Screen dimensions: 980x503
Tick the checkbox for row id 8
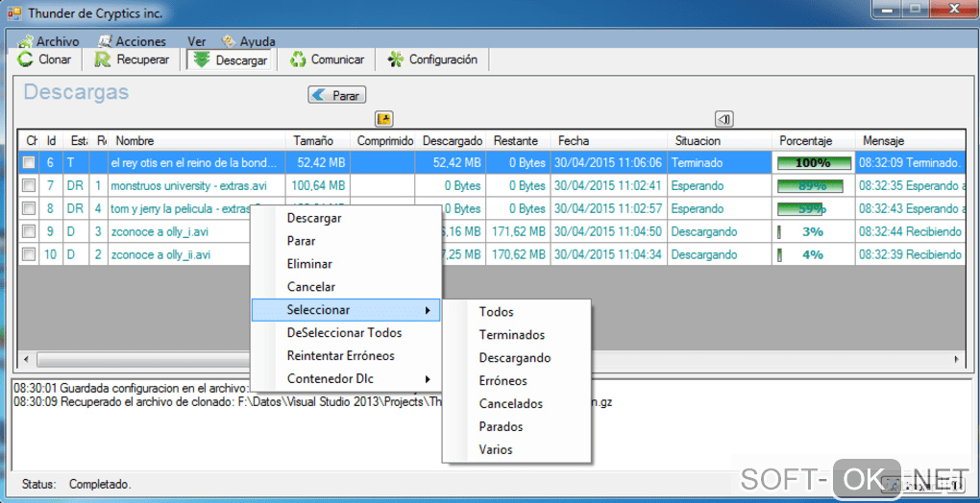(29, 209)
